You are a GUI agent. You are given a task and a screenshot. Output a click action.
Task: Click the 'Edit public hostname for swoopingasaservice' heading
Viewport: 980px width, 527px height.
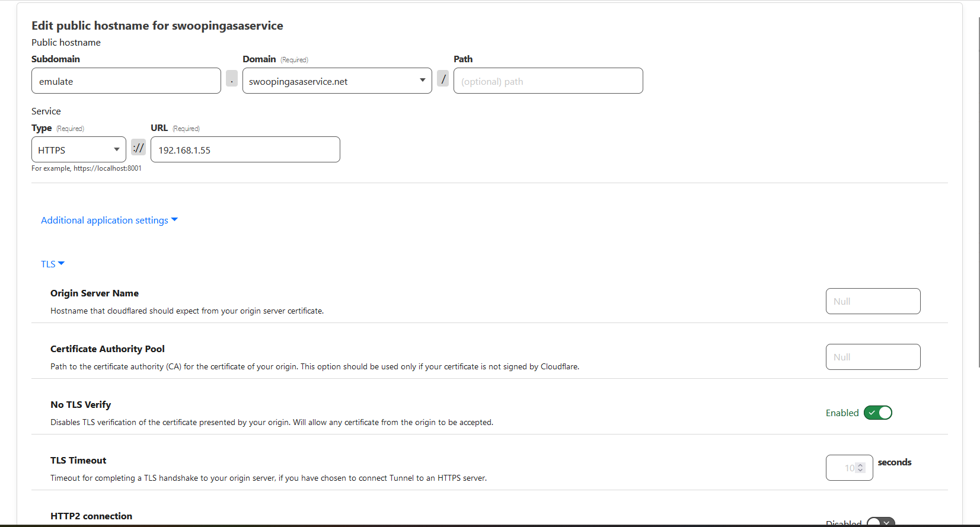(157, 25)
